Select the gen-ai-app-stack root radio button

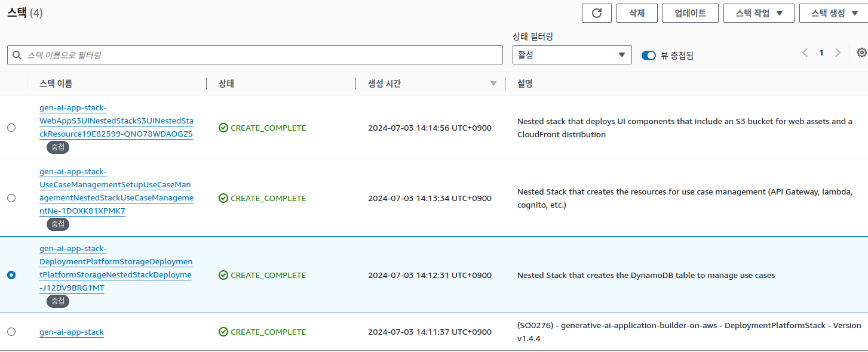(x=11, y=332)
